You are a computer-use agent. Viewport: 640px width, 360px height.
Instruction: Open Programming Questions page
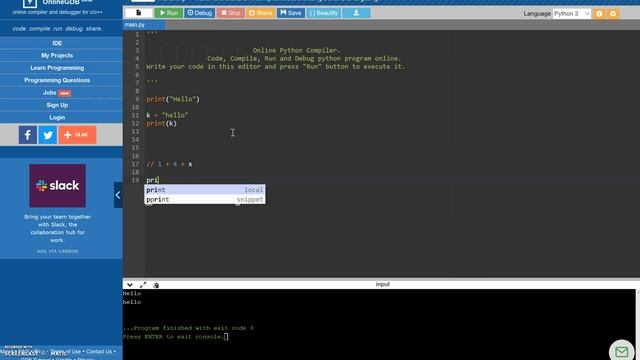click(57, 80)
